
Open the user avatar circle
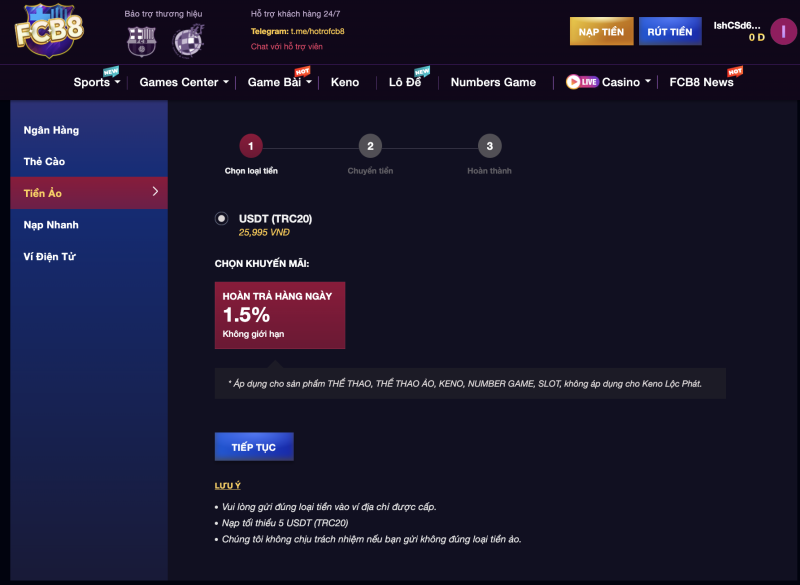783,32
